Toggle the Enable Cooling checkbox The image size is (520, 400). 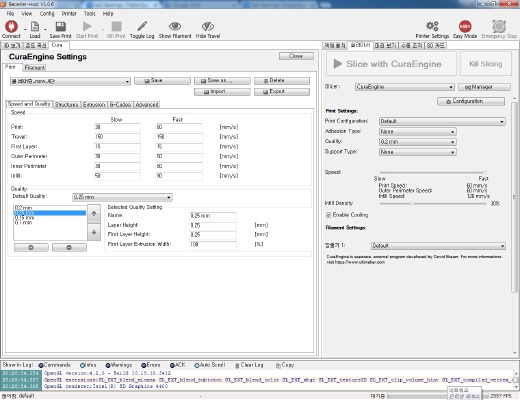click(329, 215)
